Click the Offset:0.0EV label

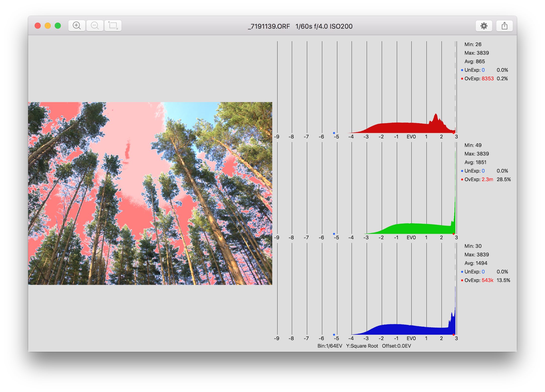click(396, 346)
